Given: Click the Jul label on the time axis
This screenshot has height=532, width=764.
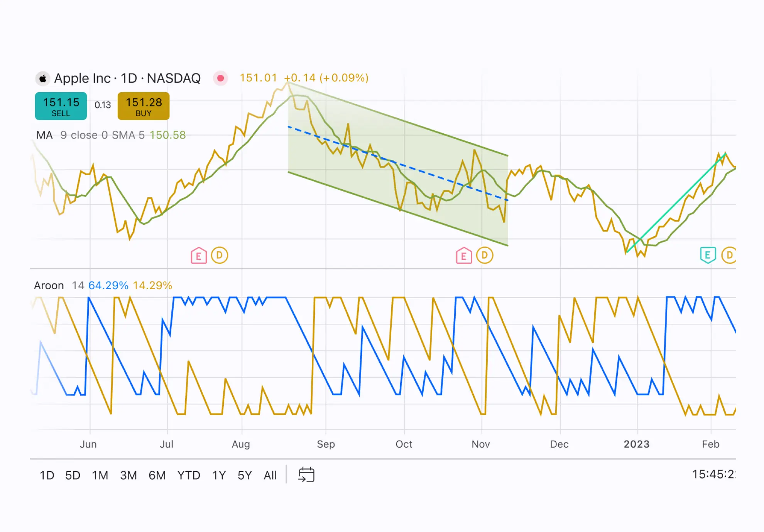Looking at the screenshot, I should click(167, 444).
